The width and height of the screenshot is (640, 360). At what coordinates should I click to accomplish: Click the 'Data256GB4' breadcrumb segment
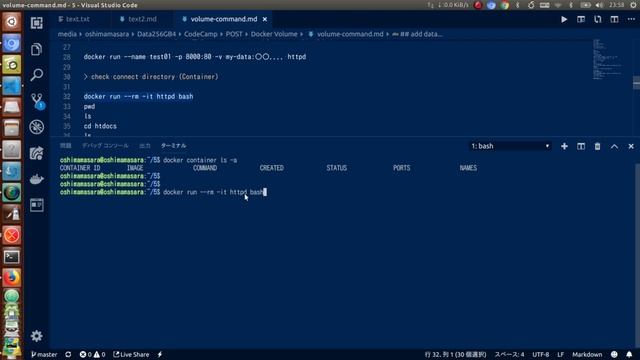click(156, 34)
